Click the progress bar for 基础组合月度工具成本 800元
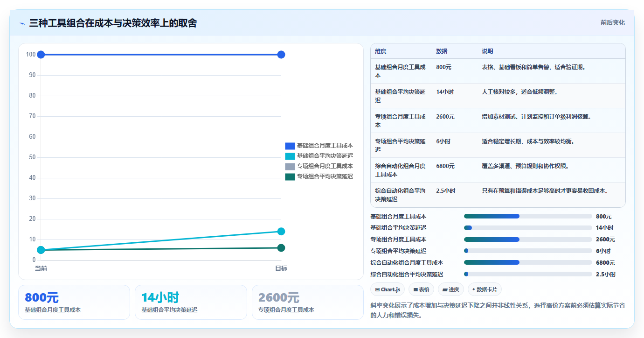 coord(528,216)
